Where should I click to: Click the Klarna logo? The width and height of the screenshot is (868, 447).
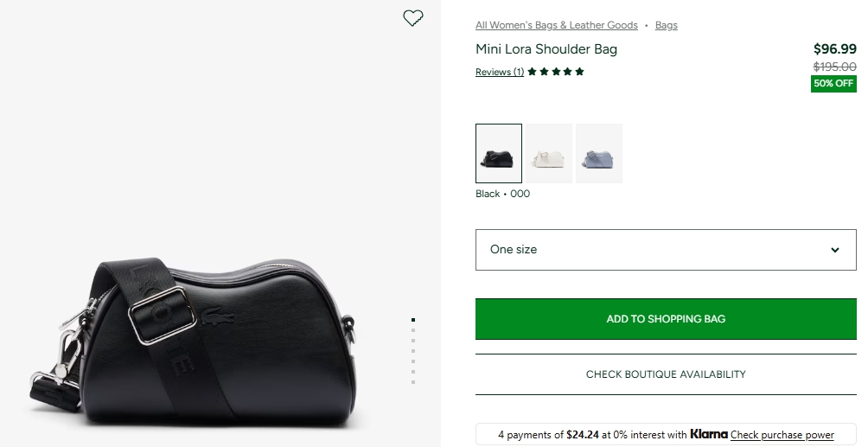708,434
